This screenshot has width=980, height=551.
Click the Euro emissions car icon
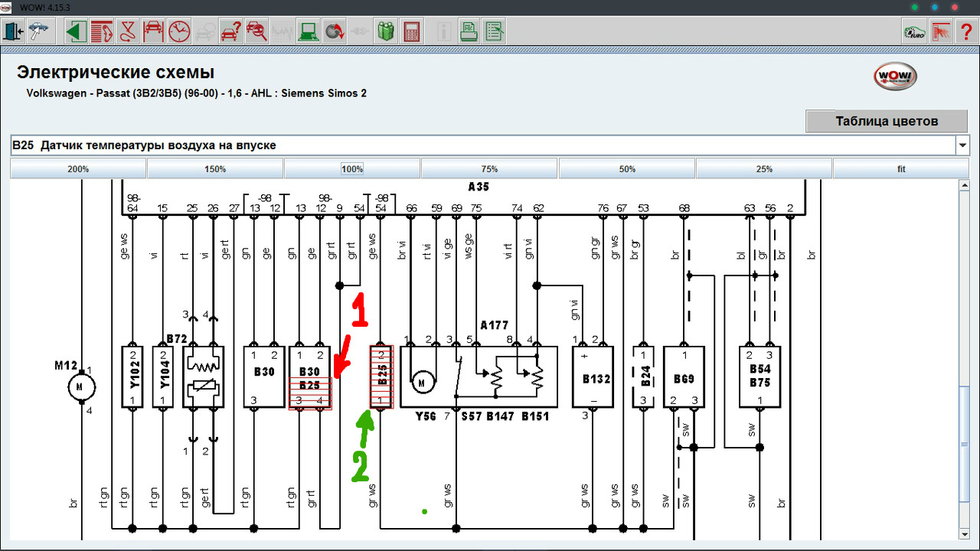click(x=913, y=32)
